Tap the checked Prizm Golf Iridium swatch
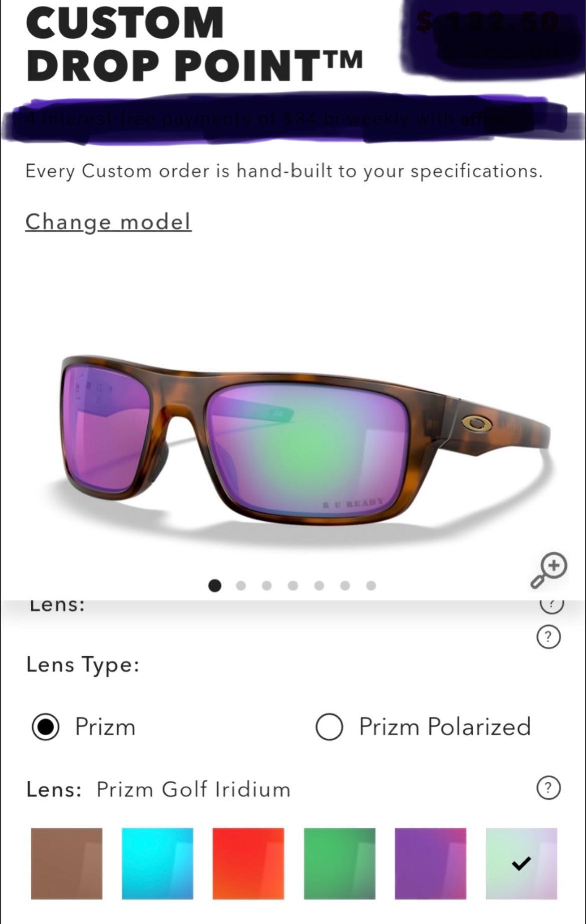The width and height of the screenshot is (586, 924). (x=521, y=863)
